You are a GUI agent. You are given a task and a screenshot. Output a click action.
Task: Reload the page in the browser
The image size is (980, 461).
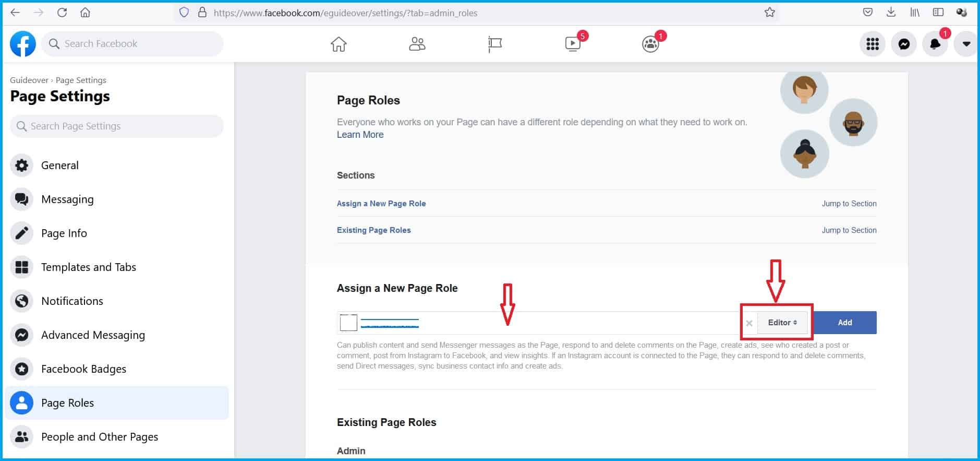coord(62,13)
